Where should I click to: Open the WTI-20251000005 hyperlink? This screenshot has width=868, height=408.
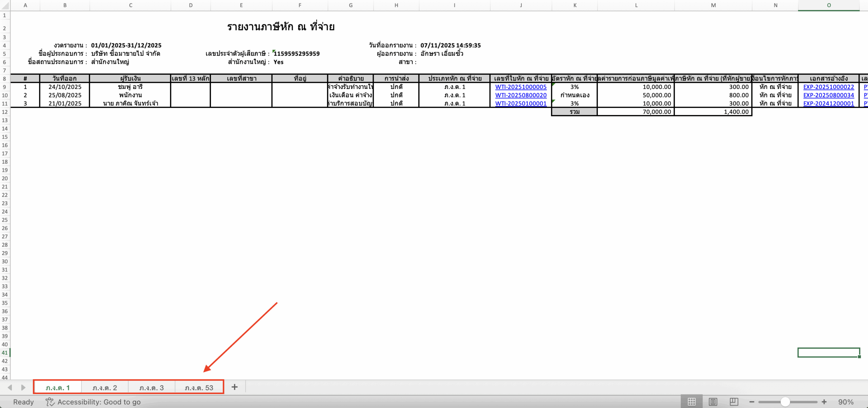(x=521, y=87)
